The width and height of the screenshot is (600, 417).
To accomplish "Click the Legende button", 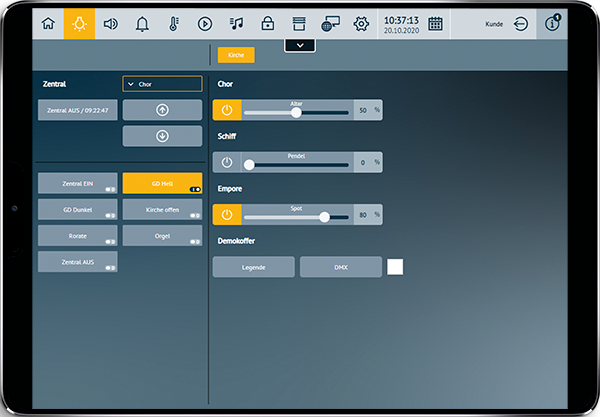I will click(254, 267).
